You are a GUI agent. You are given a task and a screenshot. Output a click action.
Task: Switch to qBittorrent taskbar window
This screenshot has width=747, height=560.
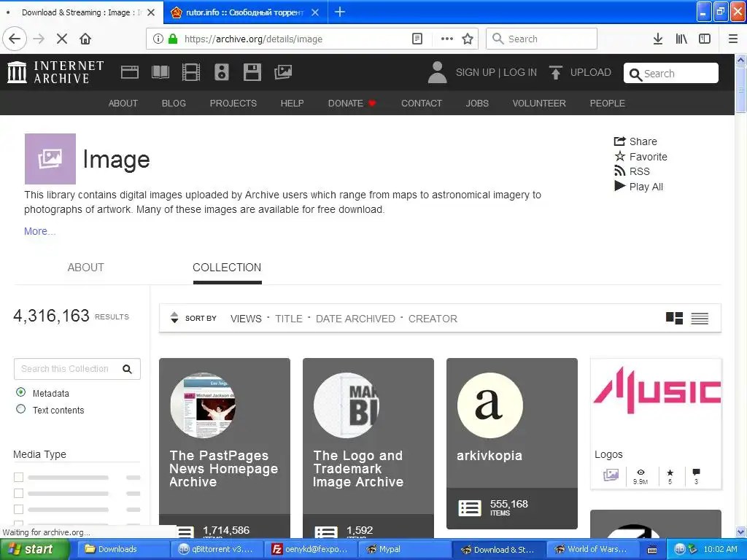[217, 549]
